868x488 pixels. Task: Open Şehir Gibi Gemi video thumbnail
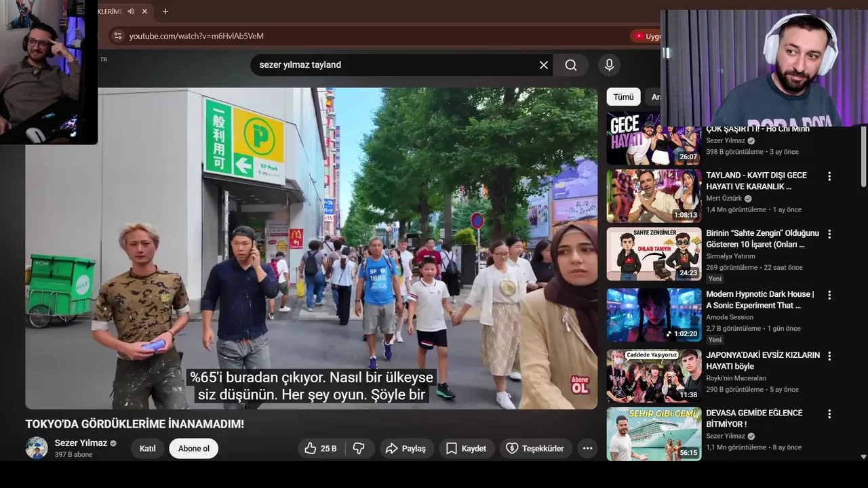[654, 434]
